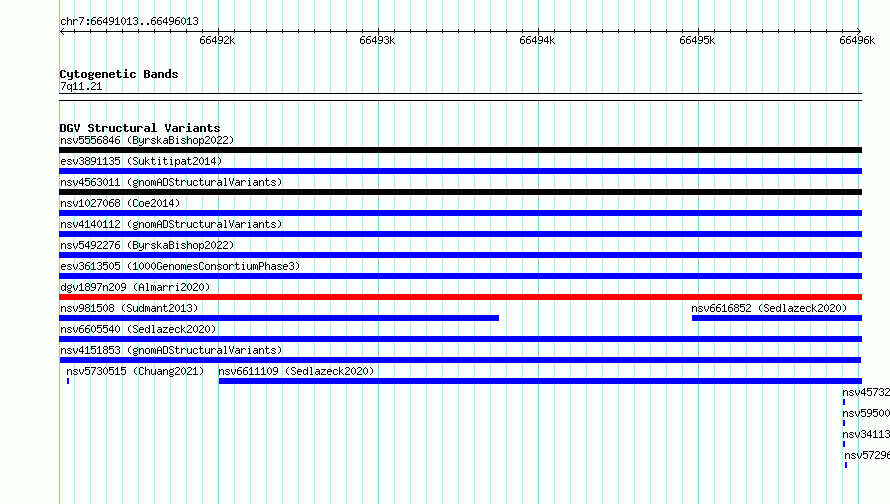Screen dimensions: 890x504
Task: Select the esv3891135 (Suktitipat2014) label
Action: pos(141,161)
